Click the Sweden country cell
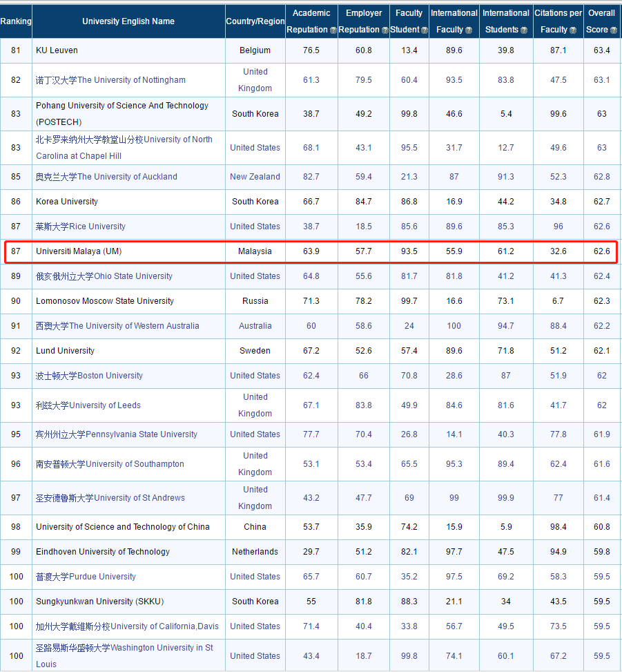The image size is (622, 672). 255,351
